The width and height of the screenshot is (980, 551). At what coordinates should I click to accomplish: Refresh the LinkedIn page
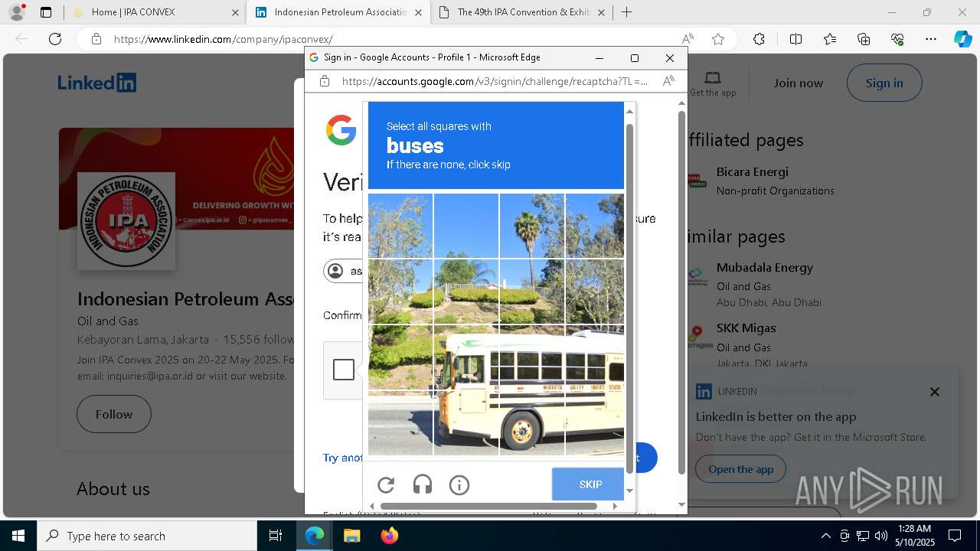55,39
